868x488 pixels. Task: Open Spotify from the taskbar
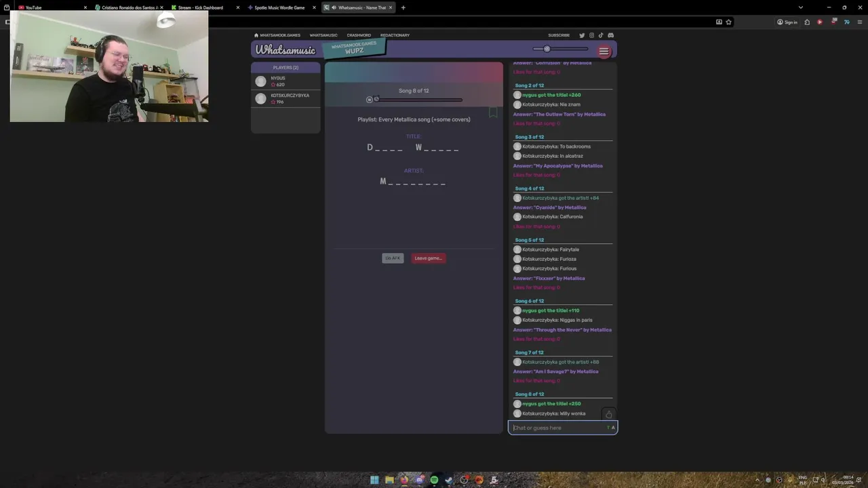[x=434, y=480]
